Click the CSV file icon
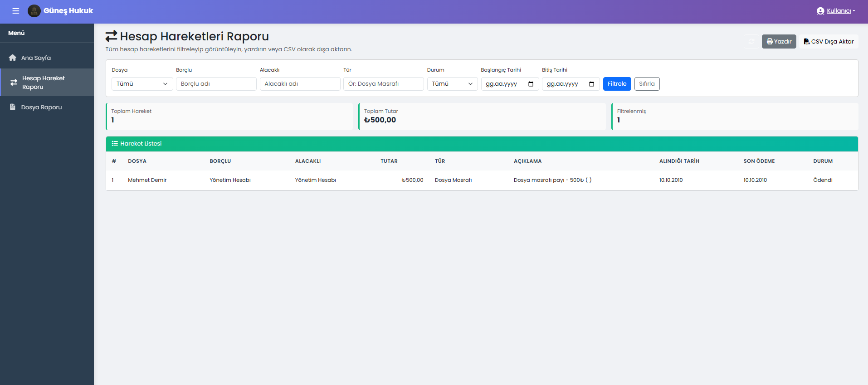The width and height of the screenshot is (868, 385). [807, 41]
